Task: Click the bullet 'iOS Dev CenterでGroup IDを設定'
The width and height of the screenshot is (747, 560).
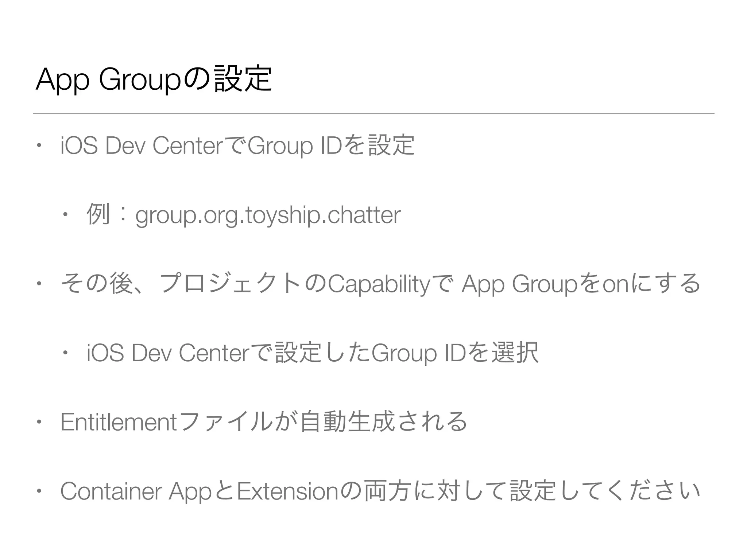Action: [237, 146]
